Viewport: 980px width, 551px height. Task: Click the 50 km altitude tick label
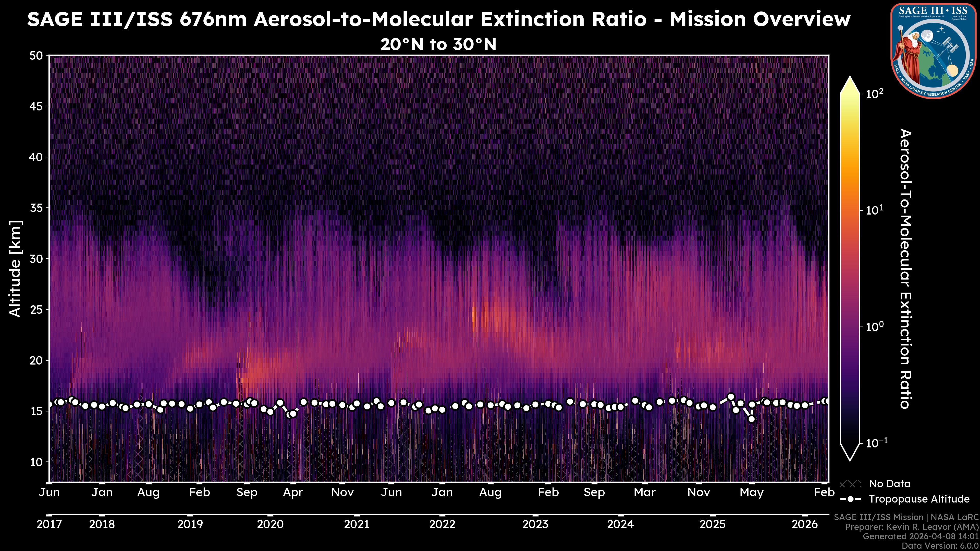(36, 56)
